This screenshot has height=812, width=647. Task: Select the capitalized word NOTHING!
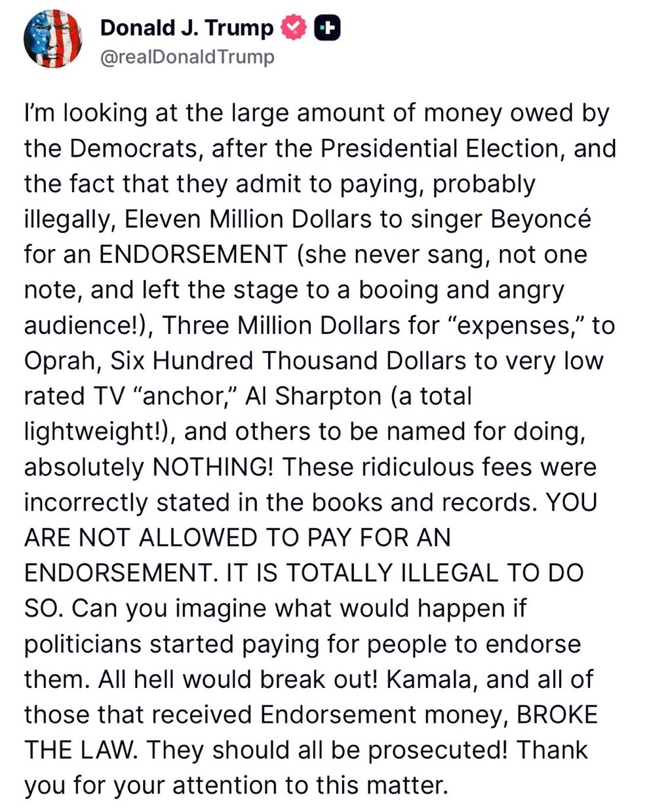pos(215,467)
